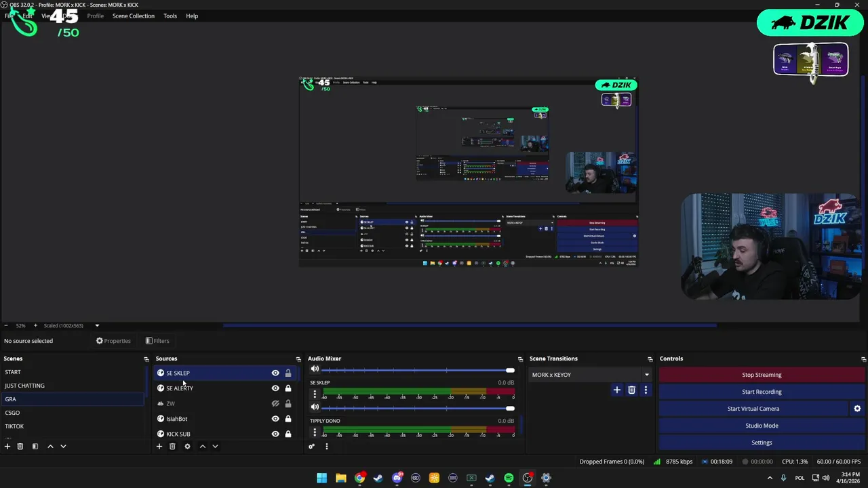Screen dimensions: 868x488
Task: Open Advanced Audio Properties gears icon
Action: tap(311, 447)
